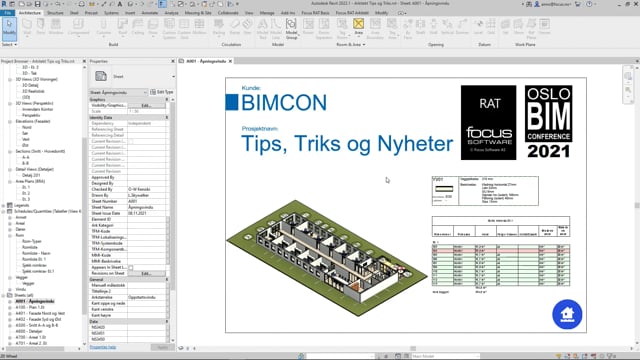This screenshot has width=640, height=360.
Task: Choose the Stair tool
Action: pyautogui.click(x=247, y=27)
